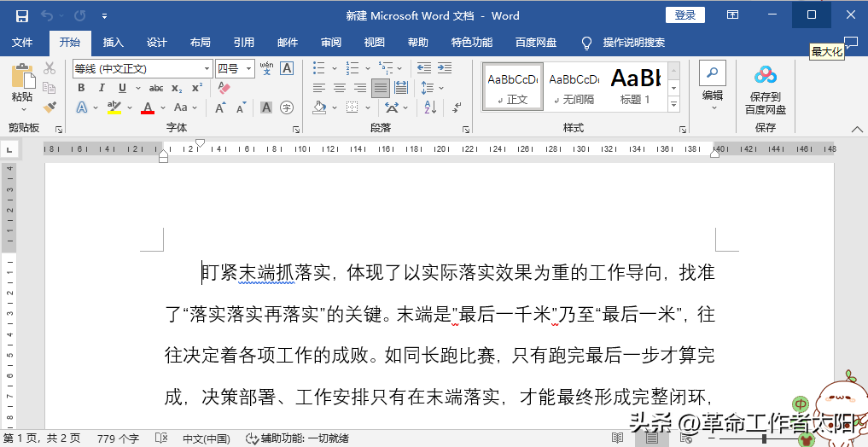Open the phonetic guide (wén) tool

266,68
